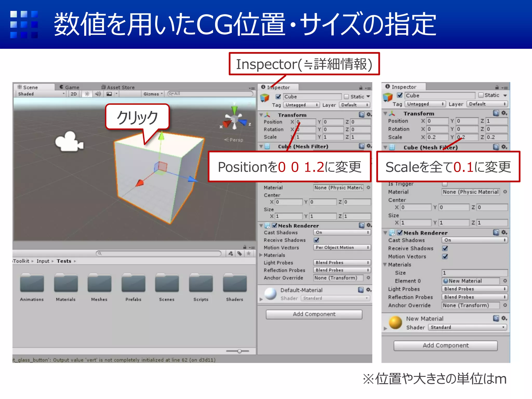Click the Cube object icon in left Inspector
Screen dimensions: 532x399
coord(265,98)
